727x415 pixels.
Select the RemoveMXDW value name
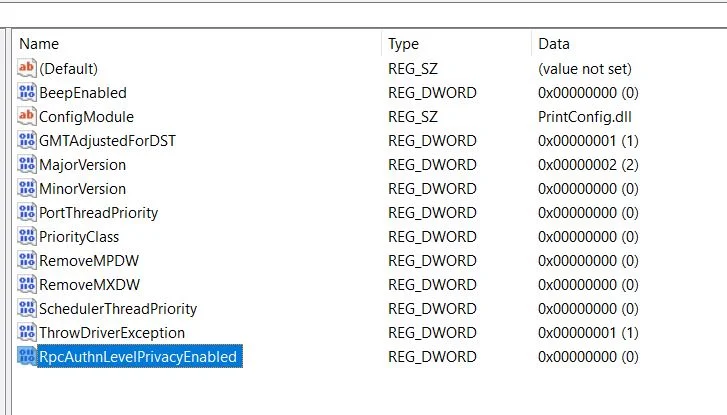click(89, 285)
